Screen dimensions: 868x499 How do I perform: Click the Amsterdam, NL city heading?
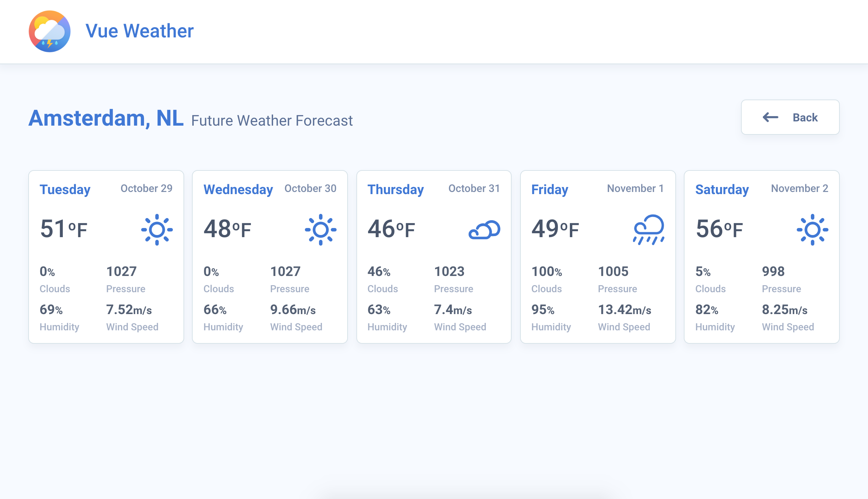click(x=106, y=118)
